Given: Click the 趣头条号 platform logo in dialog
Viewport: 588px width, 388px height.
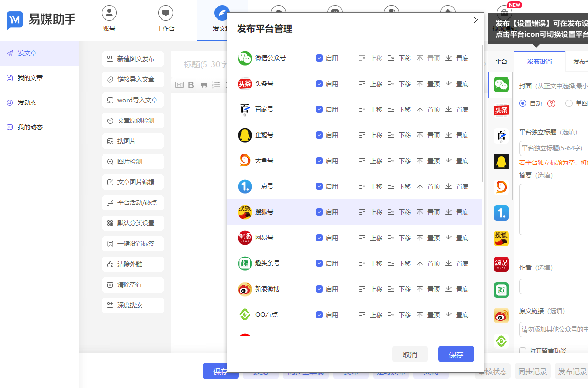Looking at the screenshot, I should [245, 263].
